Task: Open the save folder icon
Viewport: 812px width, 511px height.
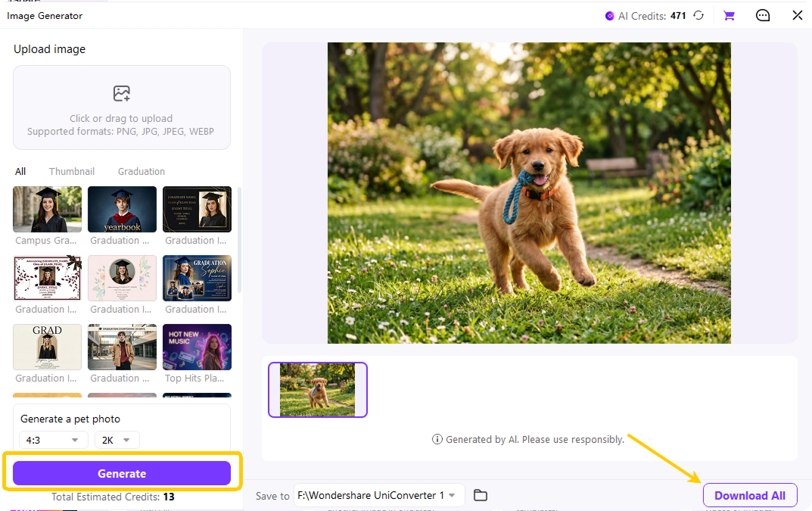Action: click(481, 495)
